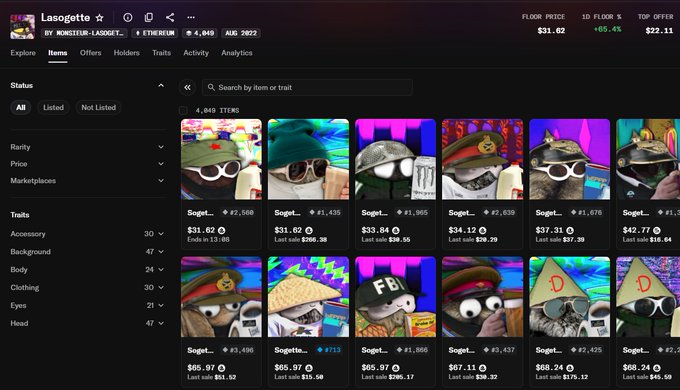Select the Listed status filter
The width and height of the screenshot is (680, 390).
coord(53,107)
